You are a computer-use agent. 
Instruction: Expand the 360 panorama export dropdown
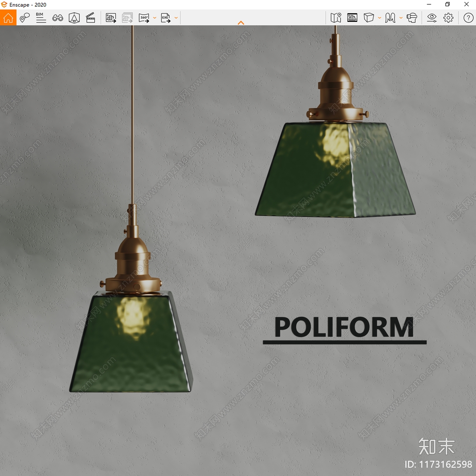155,18
